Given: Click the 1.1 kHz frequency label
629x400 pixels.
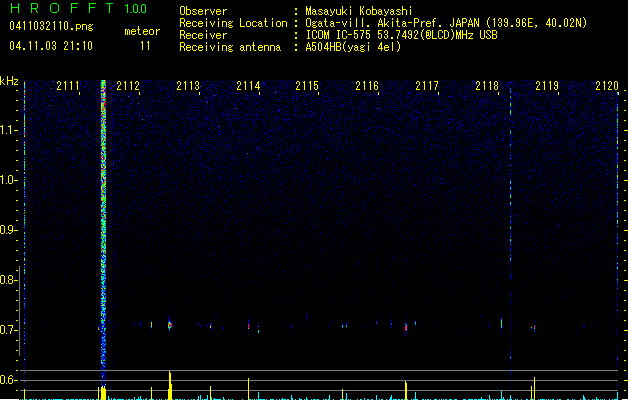Looking at the screenshot, I should (8, 130).
